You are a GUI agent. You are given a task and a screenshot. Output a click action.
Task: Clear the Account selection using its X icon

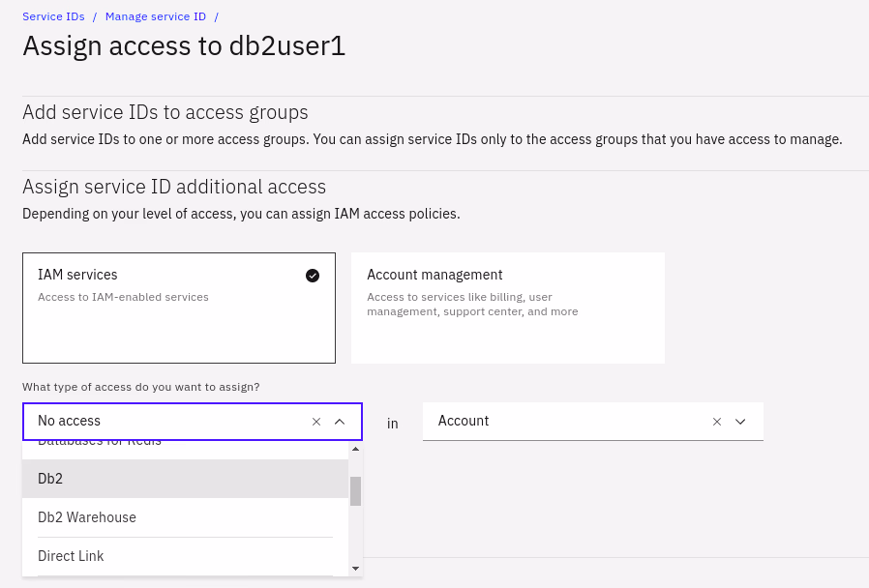pyautogui.click(x=717, y=422)
